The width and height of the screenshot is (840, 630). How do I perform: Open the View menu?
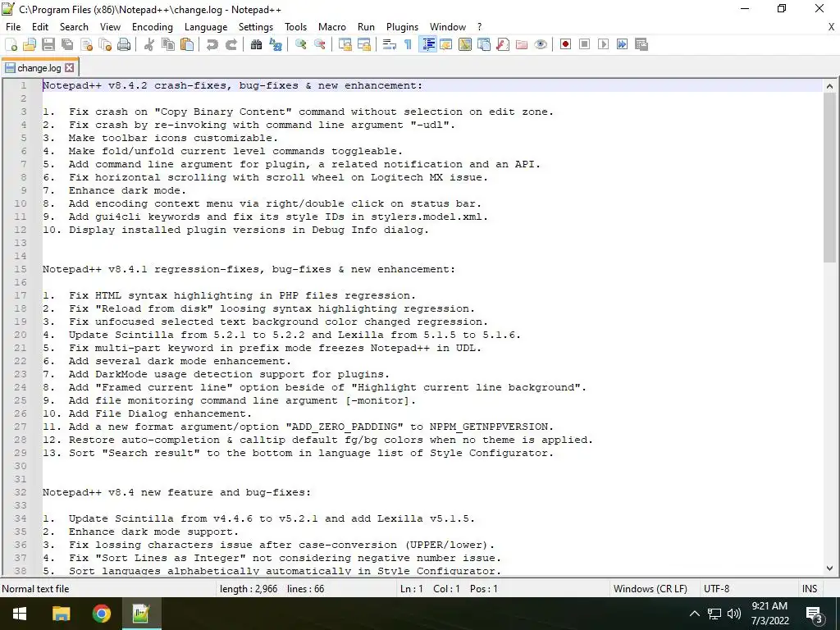(x=110, y=27)
